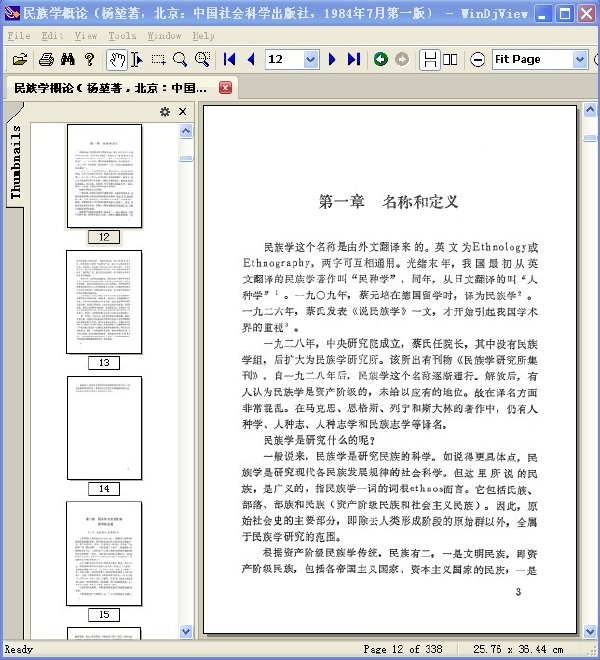The image size is (600, 660).
Task: Go to the previous page
Action: [x=251, y=59]
